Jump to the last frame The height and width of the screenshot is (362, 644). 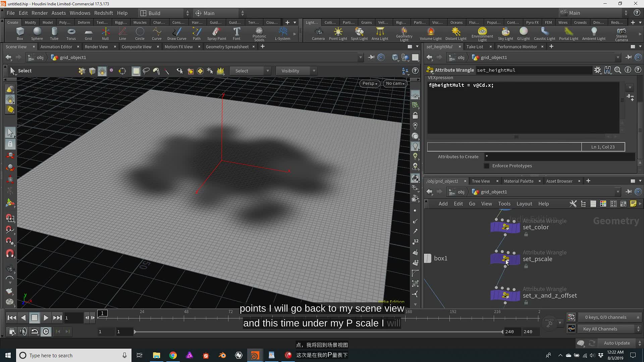[x=57, y=317]
